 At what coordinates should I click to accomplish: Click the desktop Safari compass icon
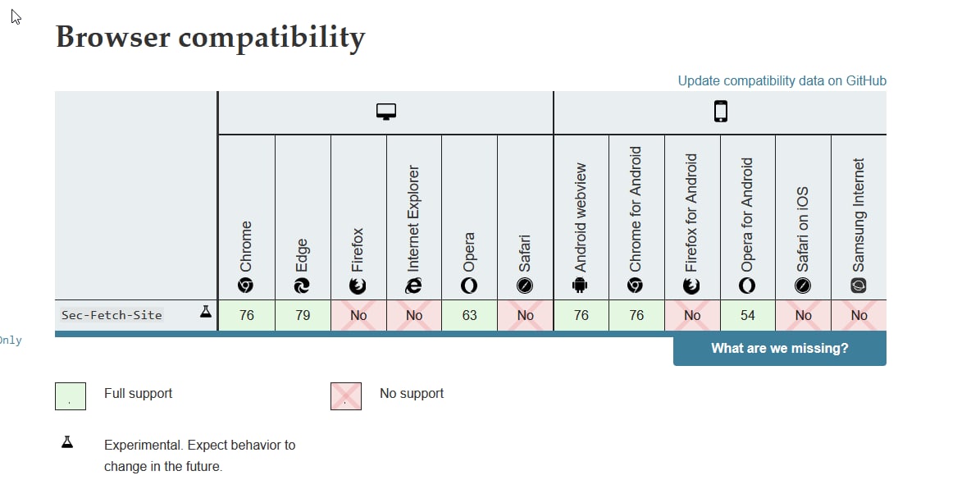pyautogui.click(x=525, y=286)
